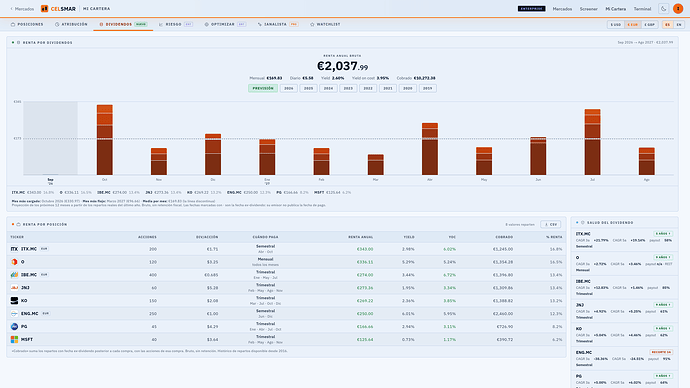Click the Salud del dividendo shield icon

tap(583, 223)
